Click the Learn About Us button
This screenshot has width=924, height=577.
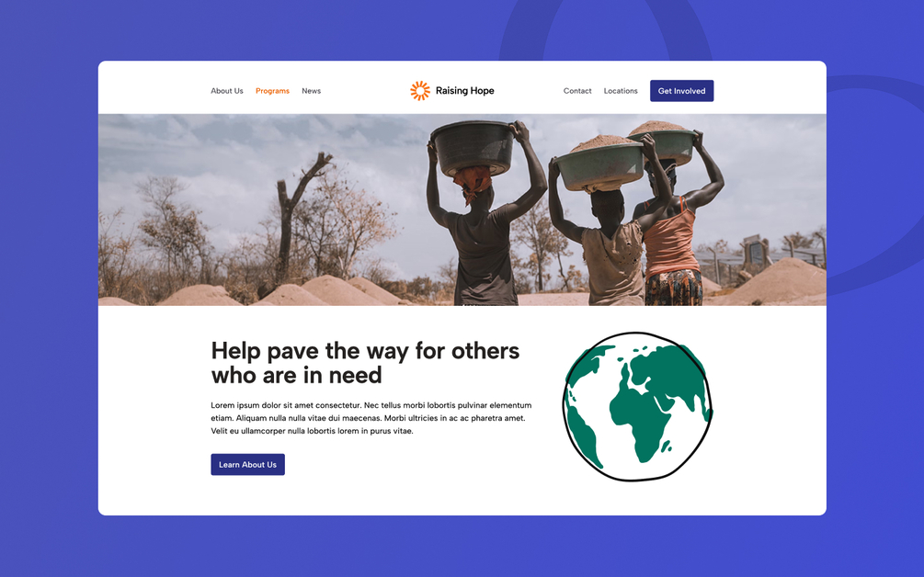(x=247, y=465)
